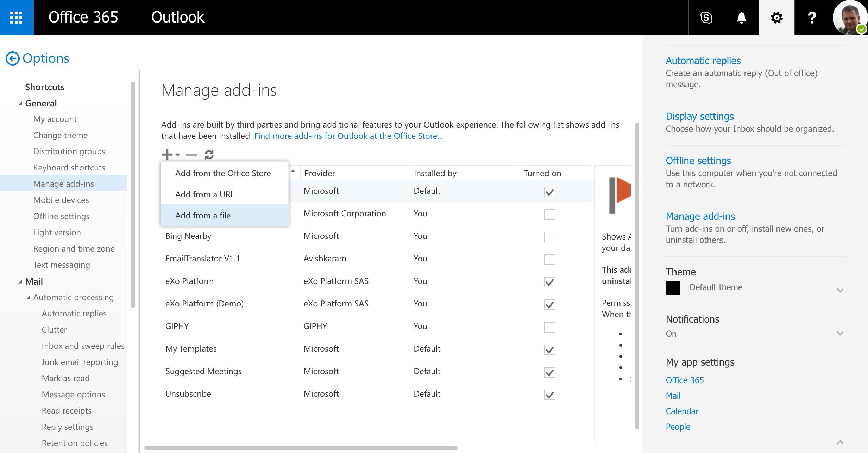This screenshot has width=868, height=453.
Task: Open My account options
Action: (55, 119)
